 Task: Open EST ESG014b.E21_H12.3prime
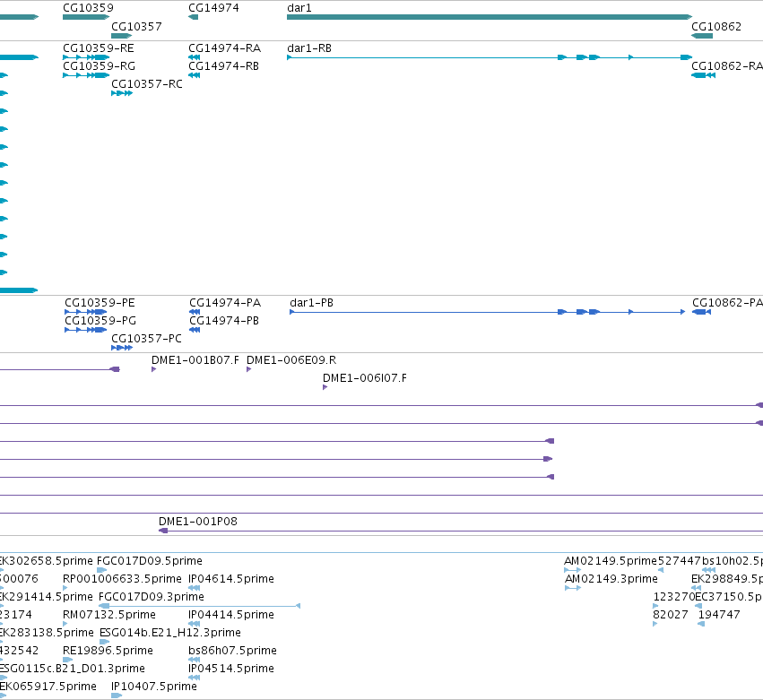[x=169, y=633]
